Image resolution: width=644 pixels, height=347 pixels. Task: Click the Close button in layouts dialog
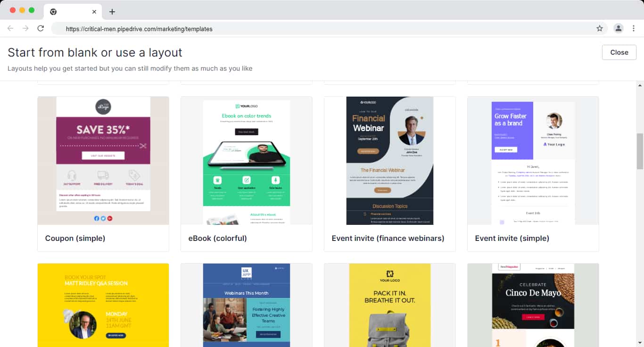point(619,52)
